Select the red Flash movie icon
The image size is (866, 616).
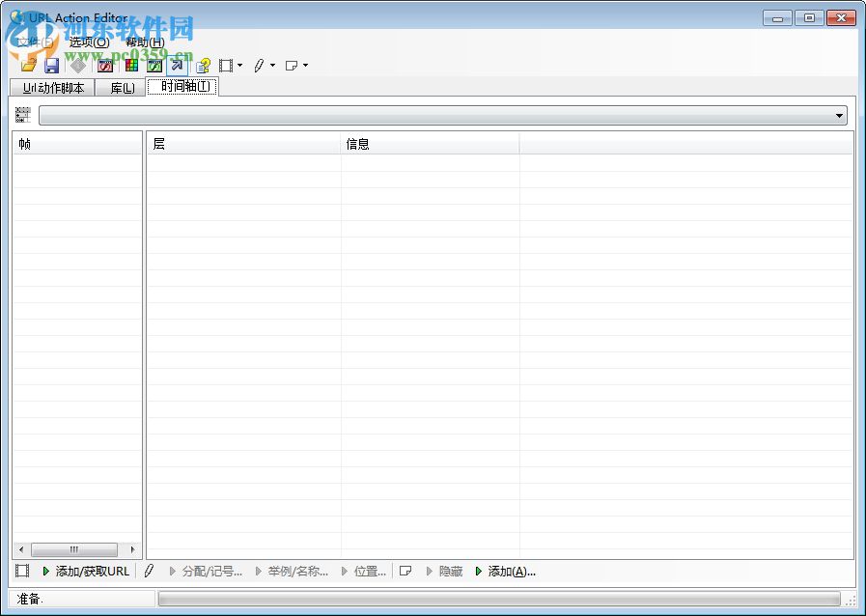[x=104, y=66]
